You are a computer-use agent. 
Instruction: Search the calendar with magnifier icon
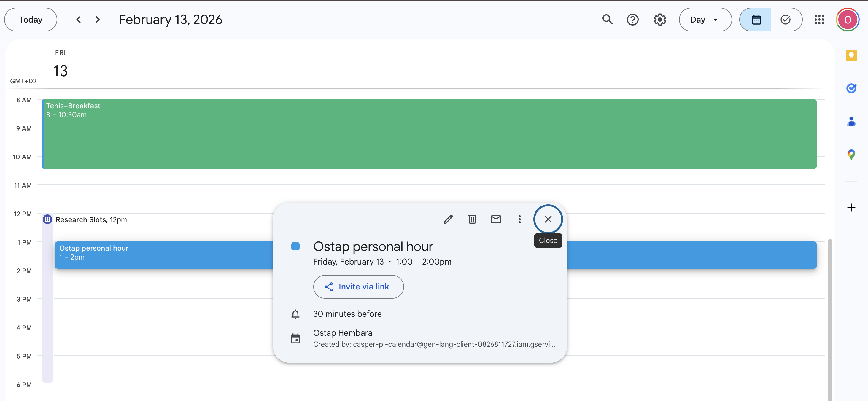pyautogui.click(x=607, y=20)
